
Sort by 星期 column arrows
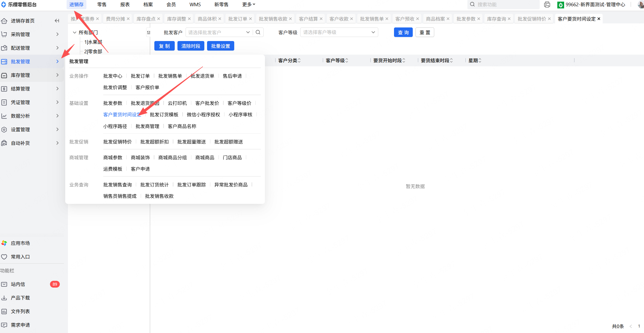[x=480, y=60]
